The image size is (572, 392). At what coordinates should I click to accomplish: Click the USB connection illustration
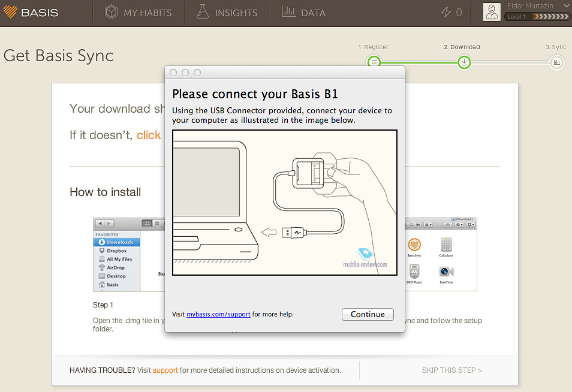[x=285, y=203]
